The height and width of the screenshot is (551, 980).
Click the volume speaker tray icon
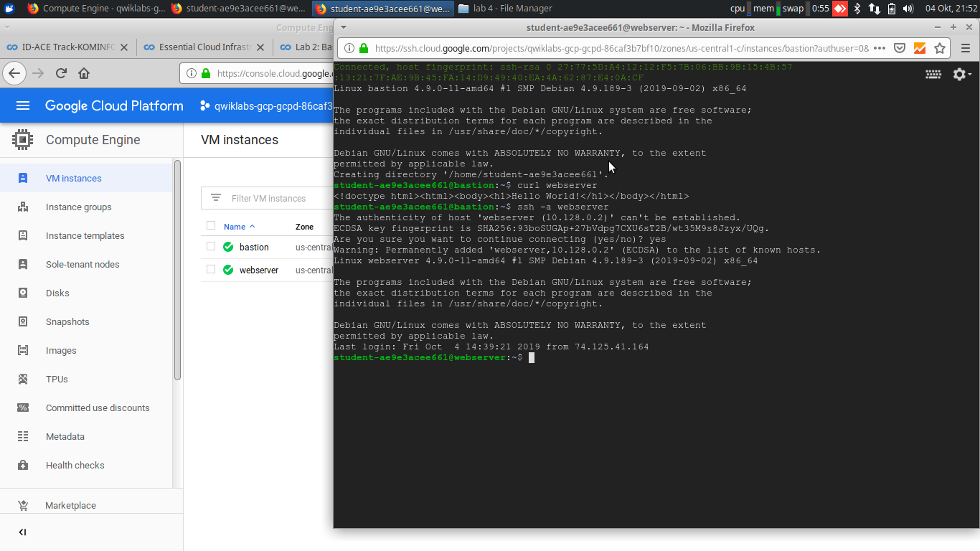(908, 9)
